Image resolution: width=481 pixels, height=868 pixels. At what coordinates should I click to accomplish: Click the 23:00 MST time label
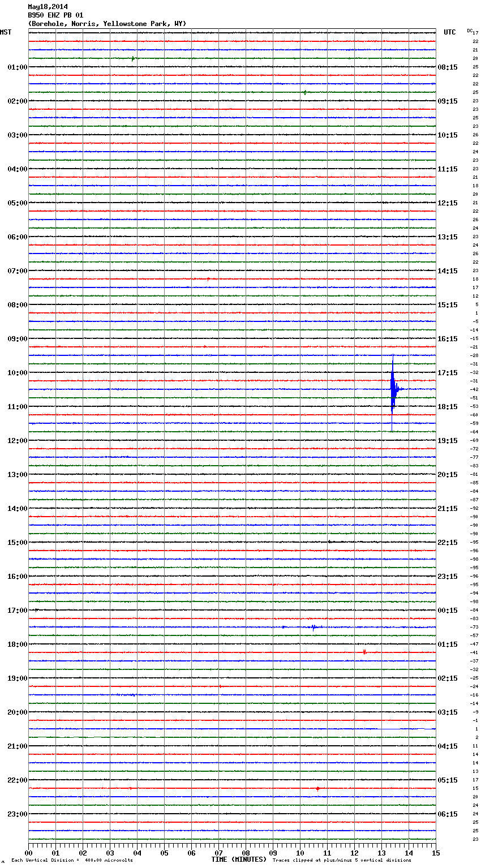point(17,814)
